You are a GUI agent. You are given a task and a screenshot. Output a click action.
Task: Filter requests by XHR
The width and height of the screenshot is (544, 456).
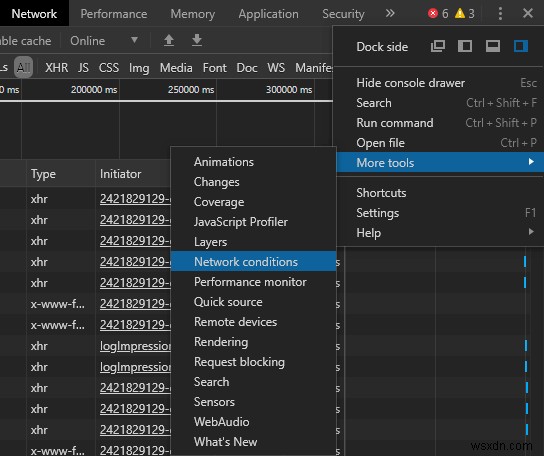click(x=57, y=68)
